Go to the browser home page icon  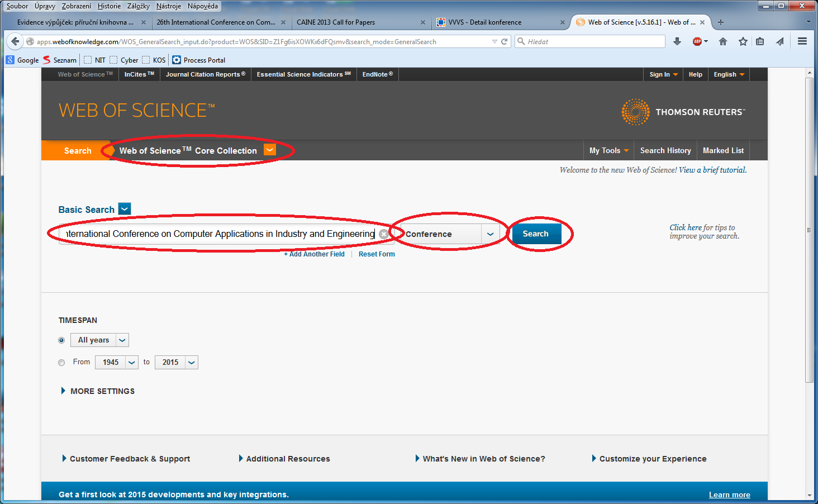[x=723, y=41]
